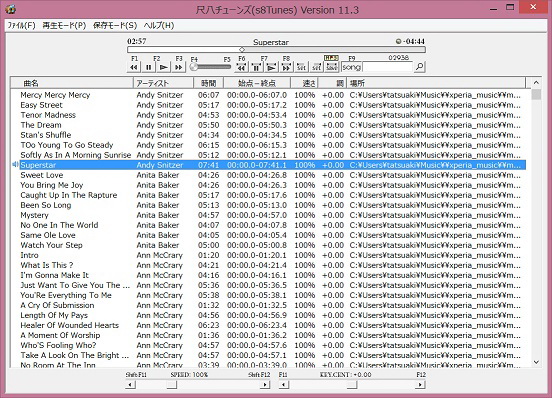The image size is (552, 398).
Task: Click the list scrollbar down arrow
Action: tap(536, 362)
